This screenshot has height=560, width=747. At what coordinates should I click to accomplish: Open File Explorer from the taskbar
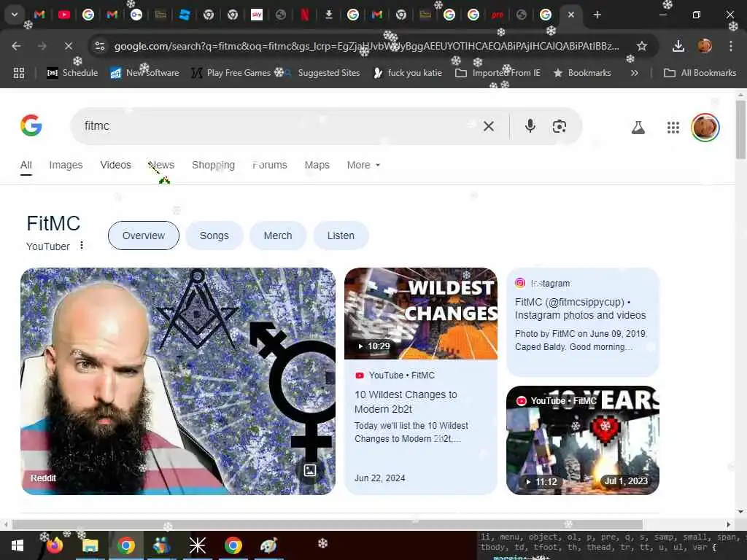click(90, 545)
